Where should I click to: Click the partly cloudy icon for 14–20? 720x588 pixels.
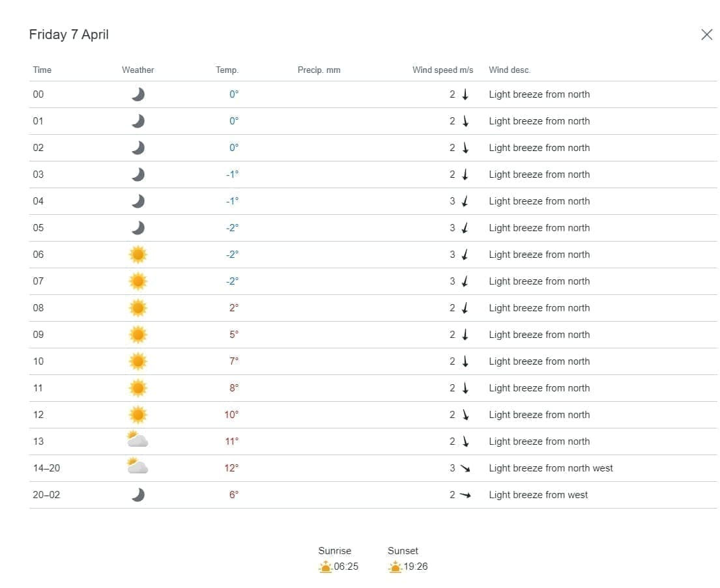pos(137,467)
